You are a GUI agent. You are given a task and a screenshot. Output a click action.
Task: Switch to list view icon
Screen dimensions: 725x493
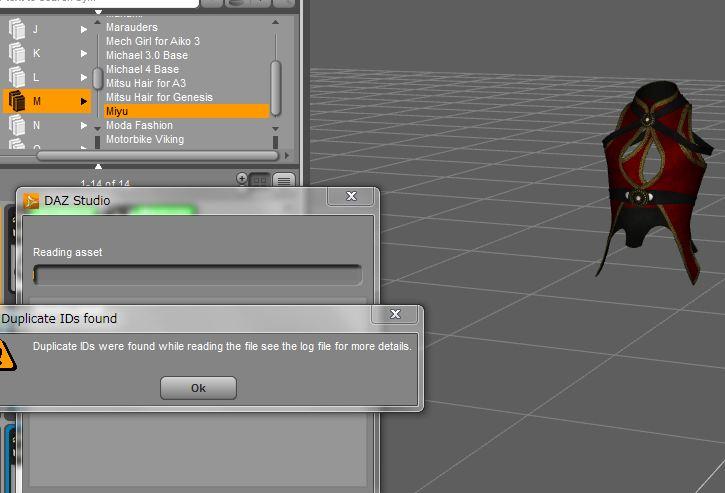(284, 180)
